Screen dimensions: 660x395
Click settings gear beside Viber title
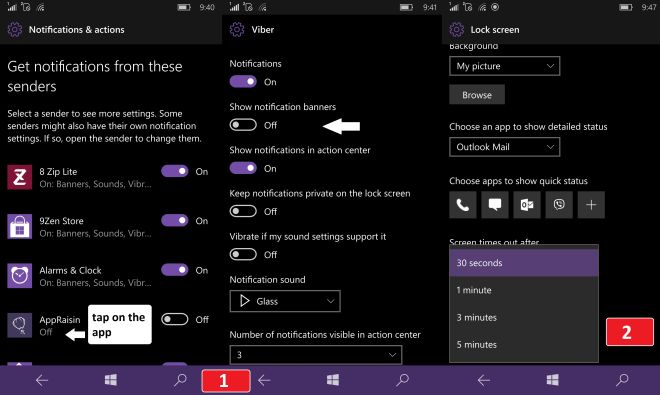(x=237, y=29)
